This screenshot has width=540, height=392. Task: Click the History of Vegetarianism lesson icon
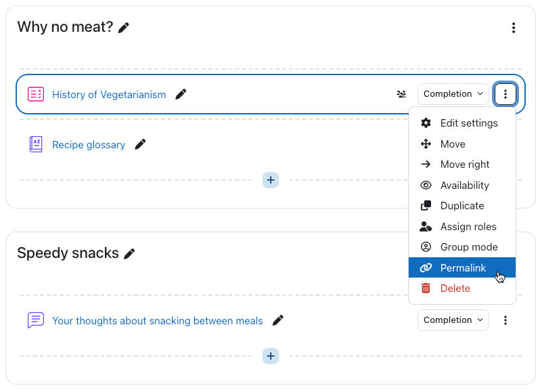click(x=36, y=95)
